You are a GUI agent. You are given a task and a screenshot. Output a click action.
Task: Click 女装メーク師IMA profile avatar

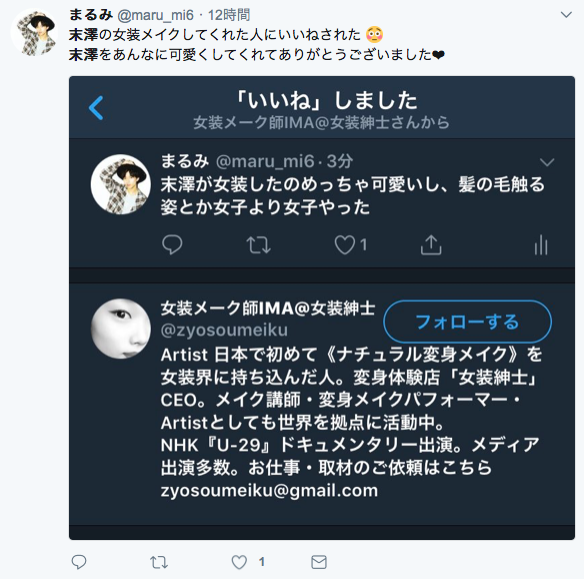coord(121,328)
